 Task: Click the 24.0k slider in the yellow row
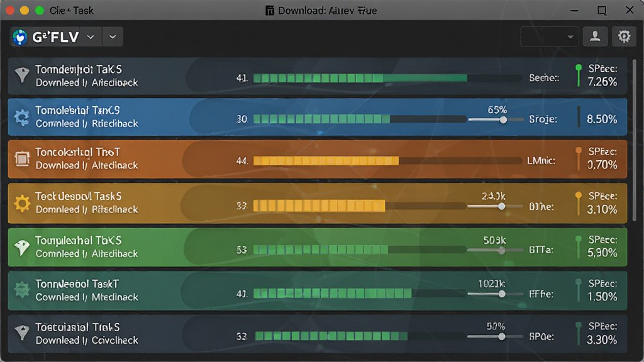(x=495, y=206)
